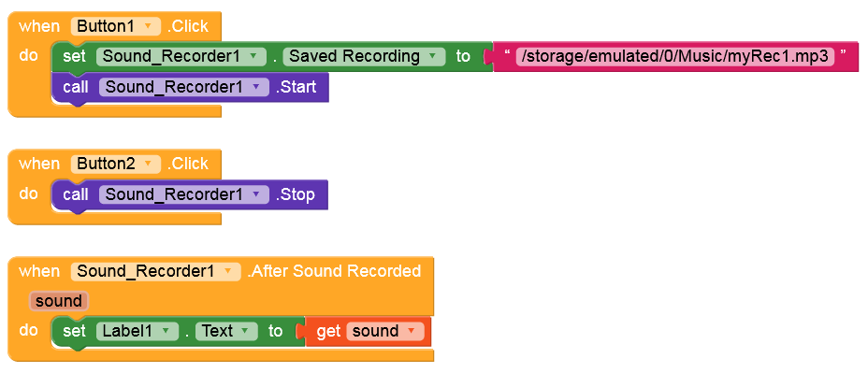Expand Sound_Recorder1 dropdown in set block

(180, 56)
